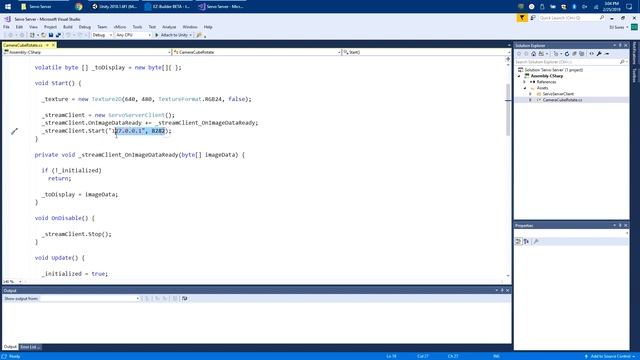This screenshot has width=640, height=360.
Task: Click the Attach to Unity button
Action: [x=171, y=36]
